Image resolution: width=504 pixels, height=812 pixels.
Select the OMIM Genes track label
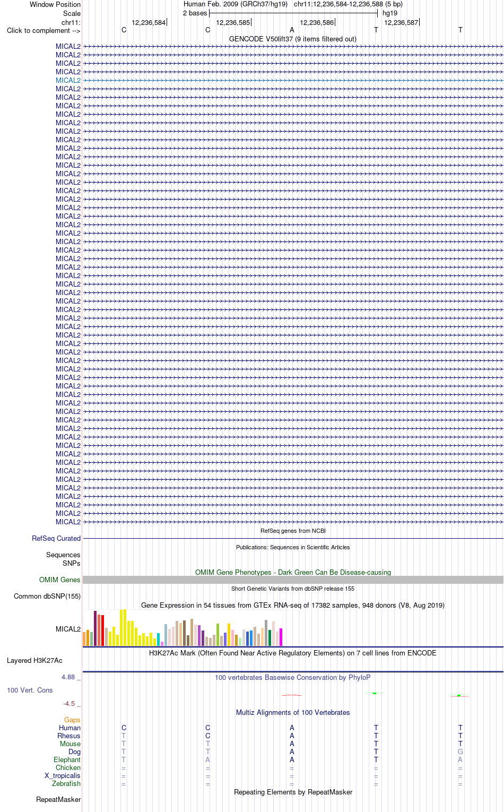click(x=60, y=580)
